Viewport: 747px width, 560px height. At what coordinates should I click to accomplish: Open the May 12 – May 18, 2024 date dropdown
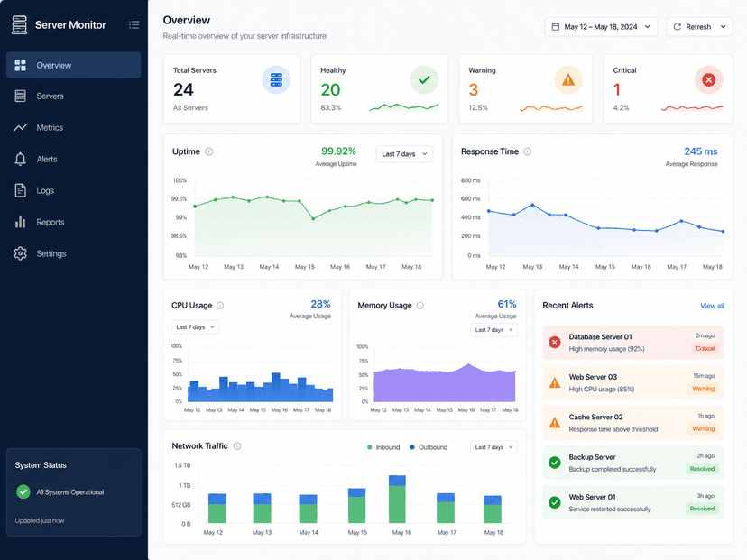tap(601, 27)
